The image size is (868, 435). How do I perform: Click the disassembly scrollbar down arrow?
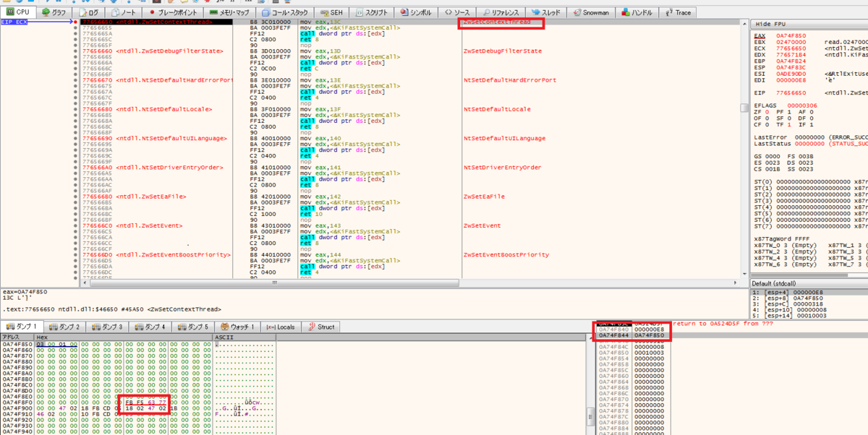tap(743, 275)
